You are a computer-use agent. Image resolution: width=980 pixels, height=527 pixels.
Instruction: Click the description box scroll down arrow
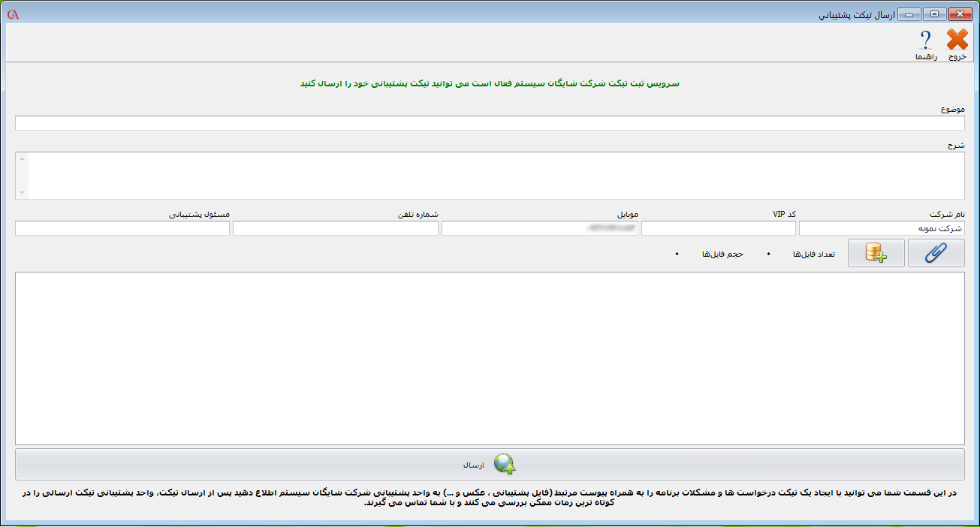[x=21, y=194]
